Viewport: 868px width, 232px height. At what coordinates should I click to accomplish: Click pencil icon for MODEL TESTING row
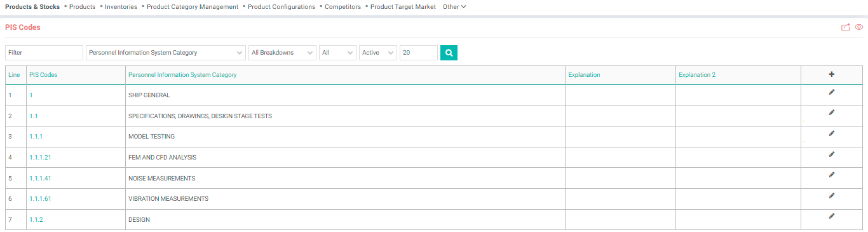832,133
